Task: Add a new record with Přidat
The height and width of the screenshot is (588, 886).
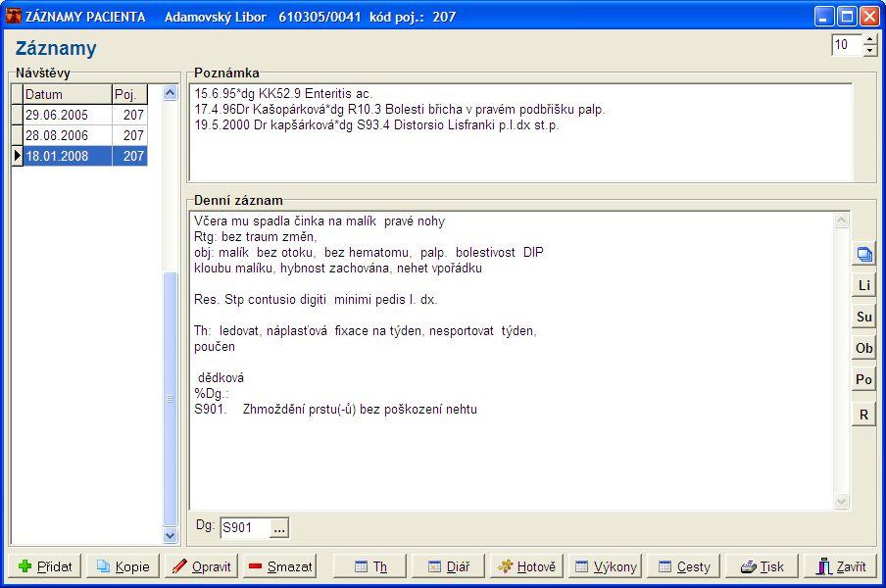Action: (x=45, y=566)
